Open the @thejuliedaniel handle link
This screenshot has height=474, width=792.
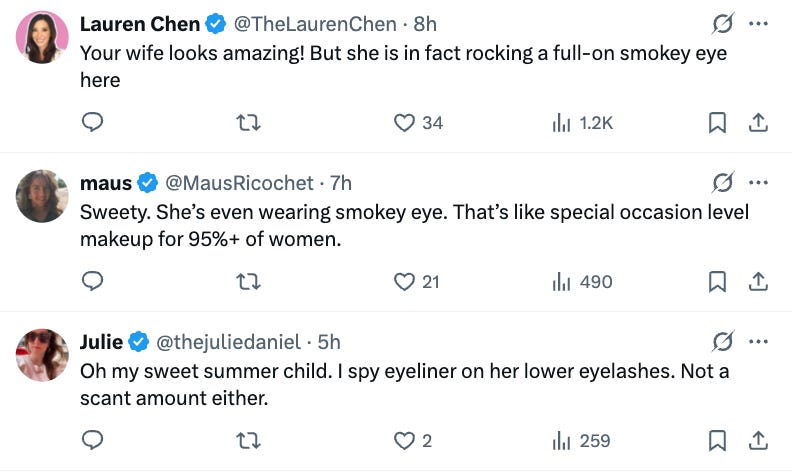pos(228,342)
